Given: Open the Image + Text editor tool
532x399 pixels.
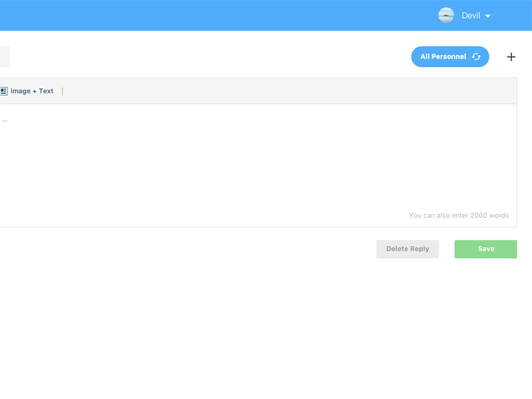Looking at the screenshot, I should click(x=30, y=90).
